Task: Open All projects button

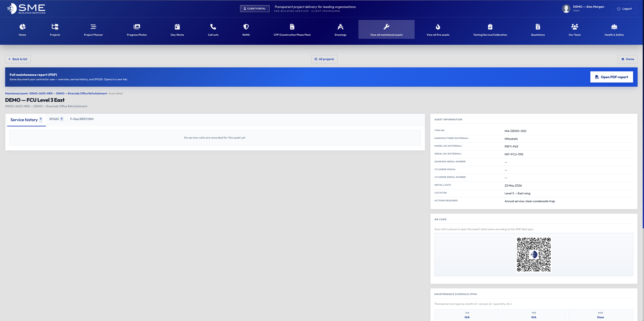Action: (324, 59)
